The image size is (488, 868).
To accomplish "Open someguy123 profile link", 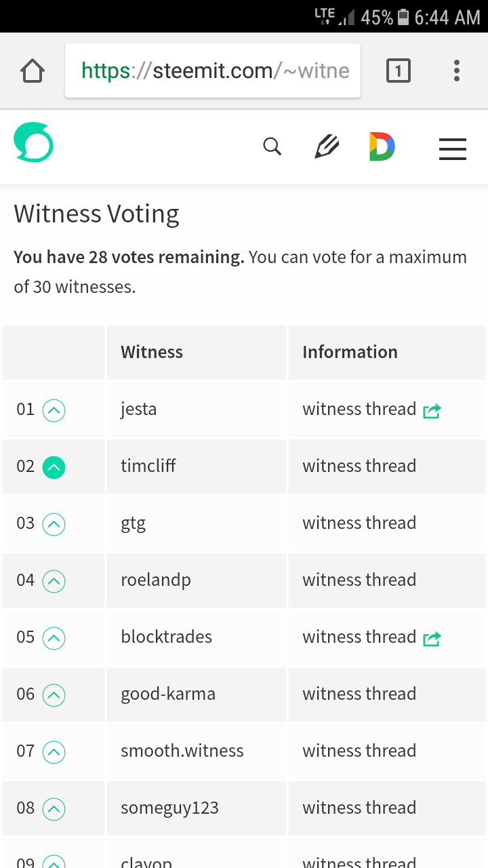I will pyautogui.click(x=169, y=808).
